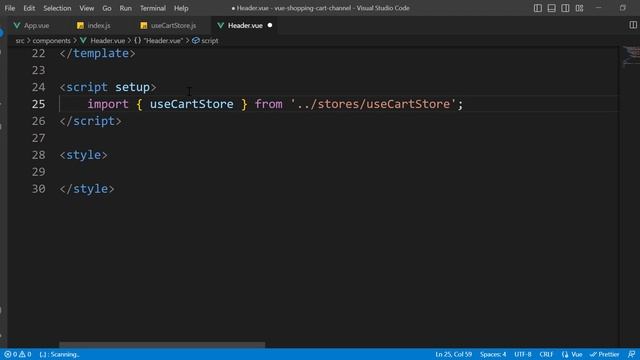
Task: Toggle secondary side bar layout icon
Action: pyautogui.click(x=565, y=8)
